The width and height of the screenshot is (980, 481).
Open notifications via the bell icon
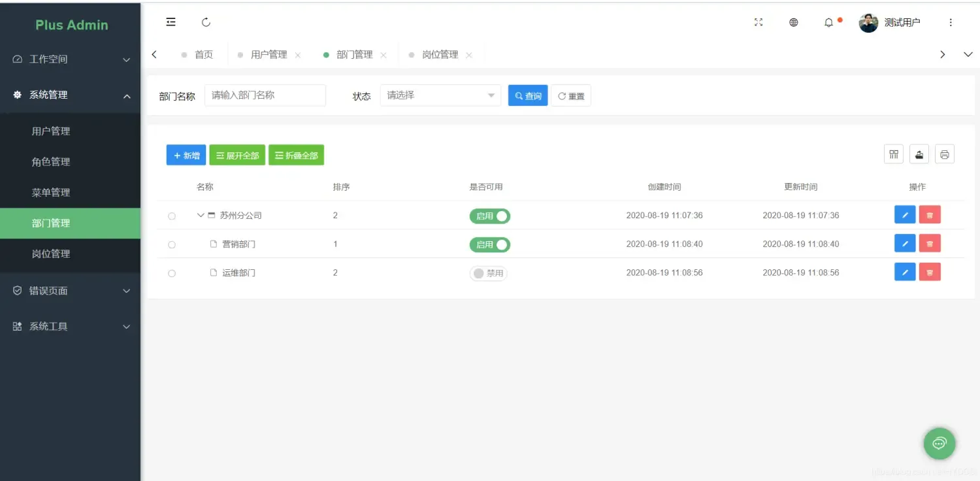tap(828, 22)
